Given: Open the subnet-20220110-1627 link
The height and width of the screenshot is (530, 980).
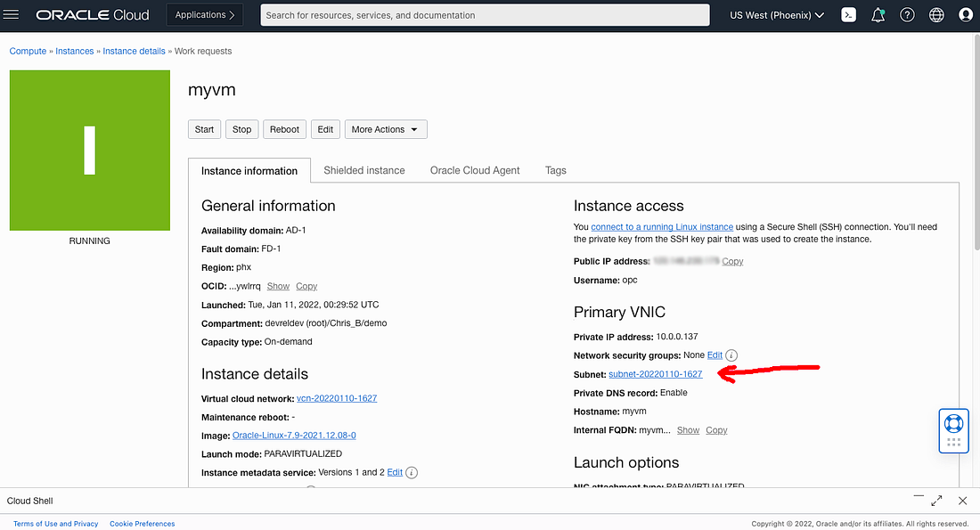Looking at the screenshot, I should 655,374.
